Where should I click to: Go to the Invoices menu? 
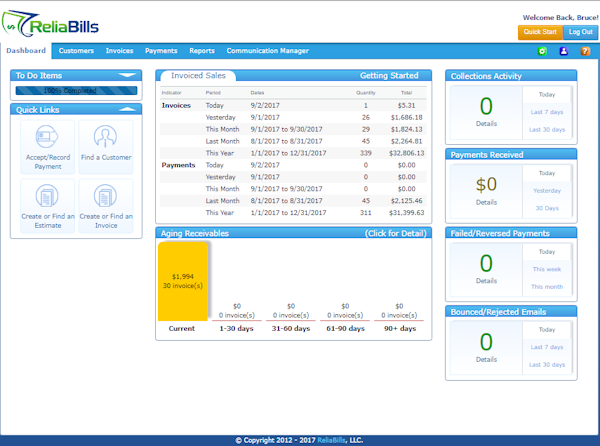coord(119,51)
